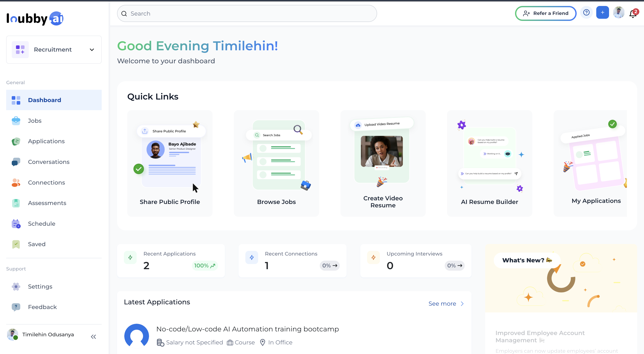Click the help question mark icon
This screenshot has width=644, height=354.
[586, 13]
